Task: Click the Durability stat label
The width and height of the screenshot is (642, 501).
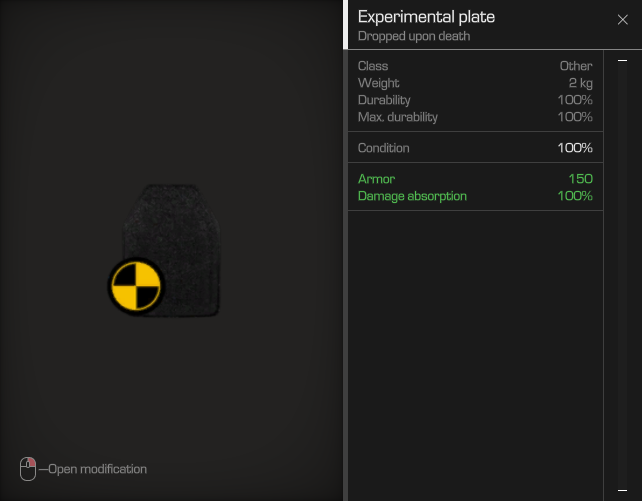Action: (385, 100)
